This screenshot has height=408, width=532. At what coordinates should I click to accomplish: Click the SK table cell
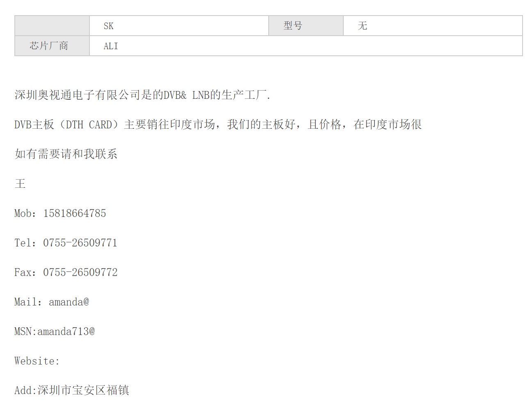[179, 26]
